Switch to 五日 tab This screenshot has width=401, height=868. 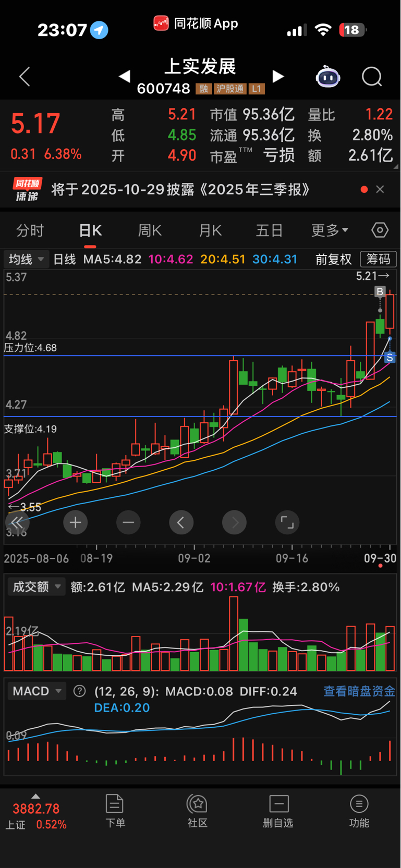tap(270, 230)
